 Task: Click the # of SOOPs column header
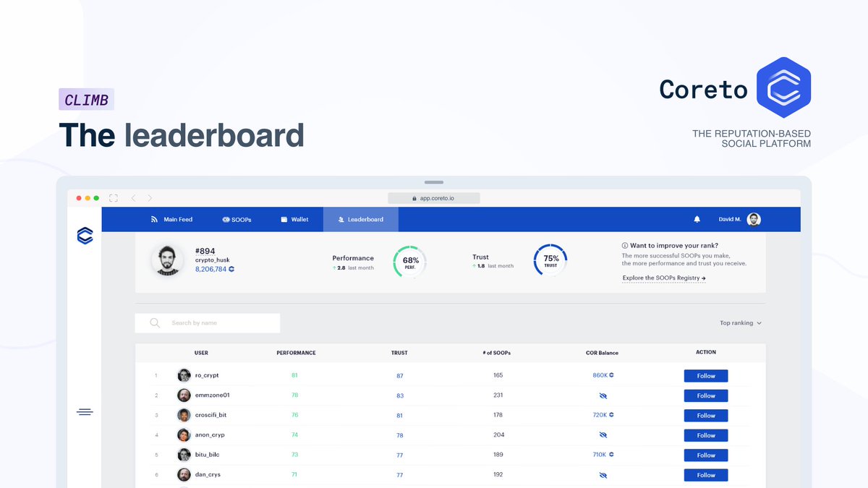click(497, 353)
